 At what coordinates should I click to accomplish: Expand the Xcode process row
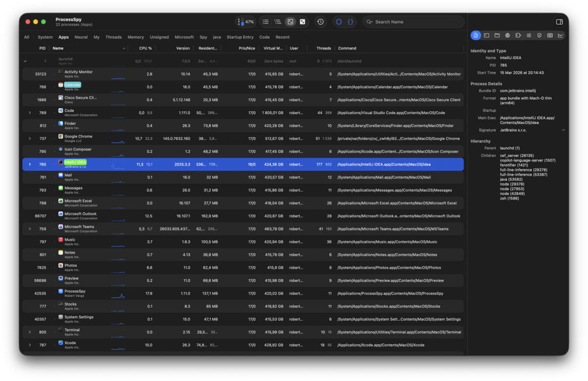pyautogui.click(x=30, y=345)
